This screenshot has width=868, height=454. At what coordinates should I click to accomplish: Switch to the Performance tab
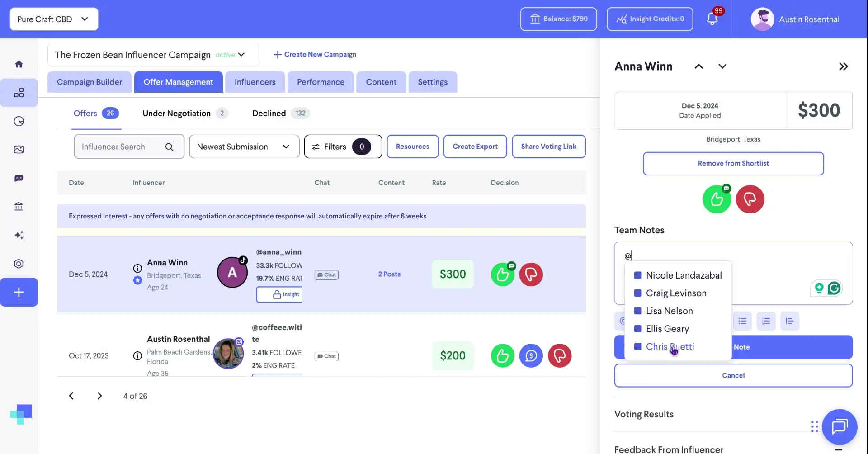point(320,82)
